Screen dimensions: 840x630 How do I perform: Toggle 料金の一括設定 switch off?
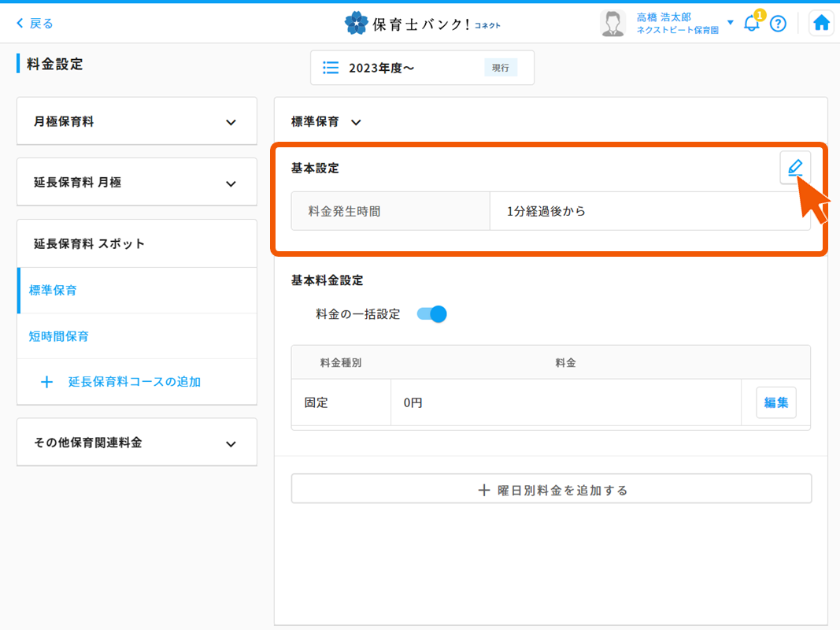pyautogui.click(x=432, y=314)
